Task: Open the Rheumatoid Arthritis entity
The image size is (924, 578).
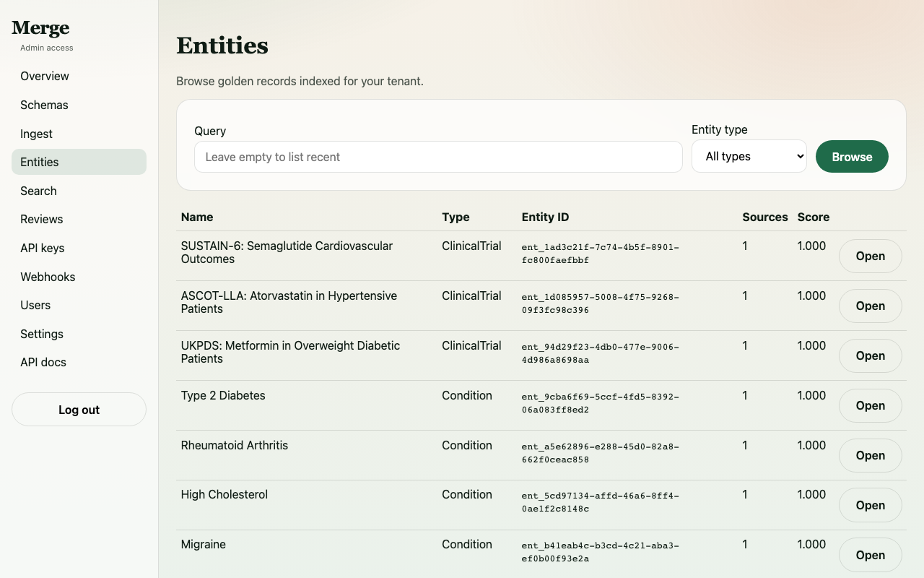Action: pos(870,455)
